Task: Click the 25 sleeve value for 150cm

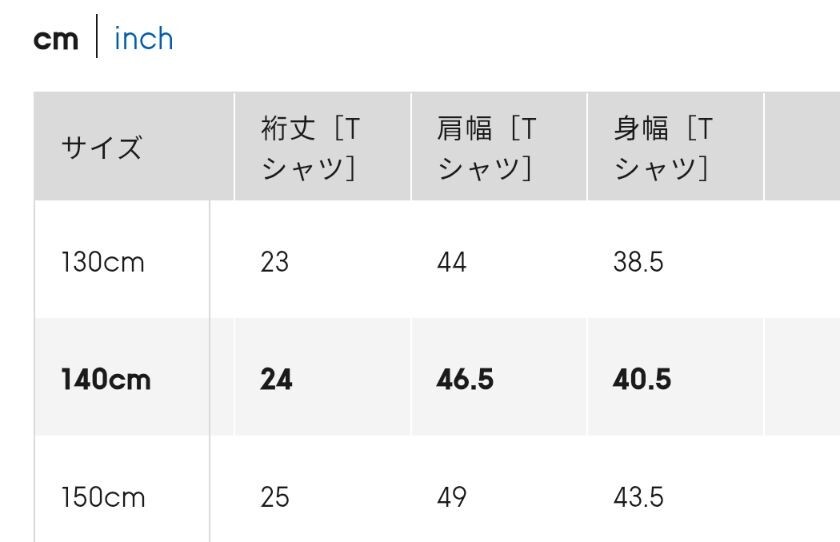Action: 274,497
